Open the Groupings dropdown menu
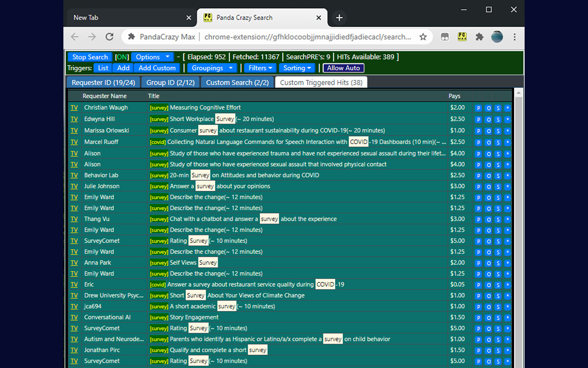Screen dimensions: 588x368 (212, 68)
